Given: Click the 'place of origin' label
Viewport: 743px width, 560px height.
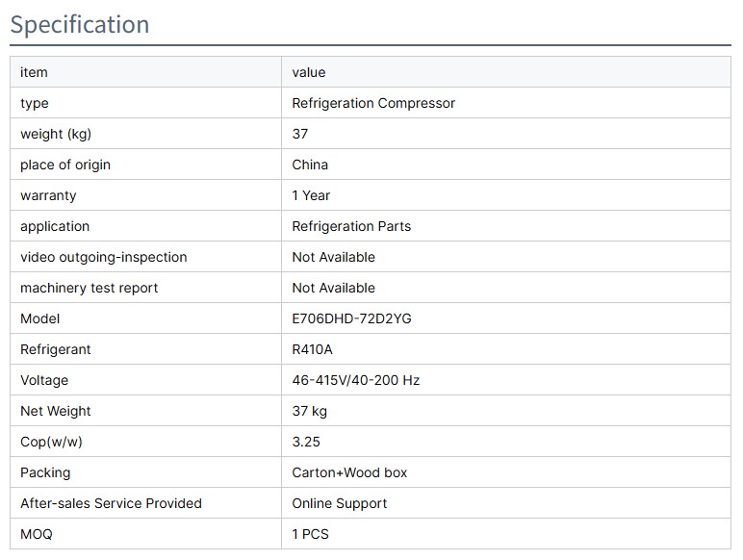Looking at the screenshot, I should point(65,165).
